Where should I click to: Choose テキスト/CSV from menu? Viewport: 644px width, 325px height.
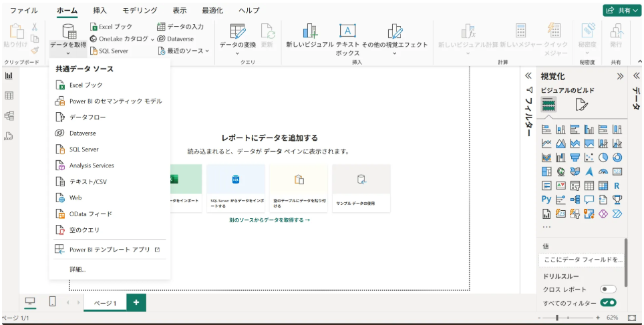110,182
